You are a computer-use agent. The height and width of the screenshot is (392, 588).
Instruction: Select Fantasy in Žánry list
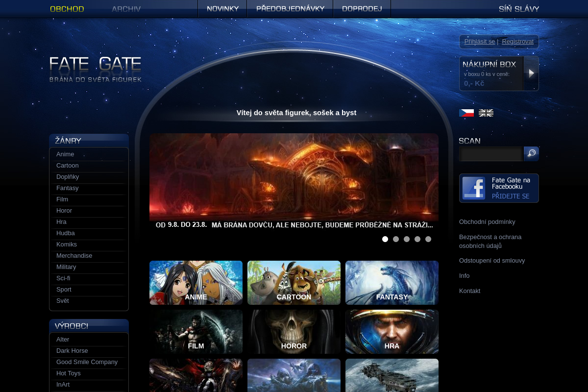(x=68, y=188)
